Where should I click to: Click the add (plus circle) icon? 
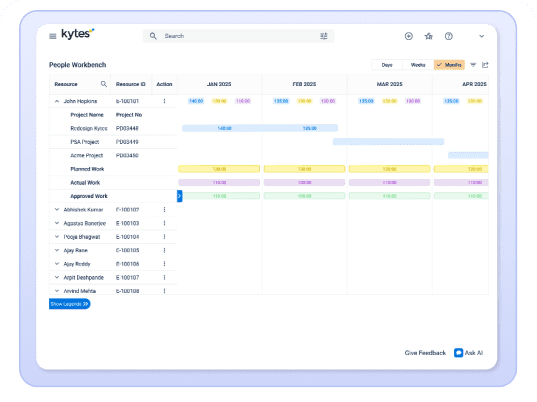pyautogui.click(x=409, y=36)
